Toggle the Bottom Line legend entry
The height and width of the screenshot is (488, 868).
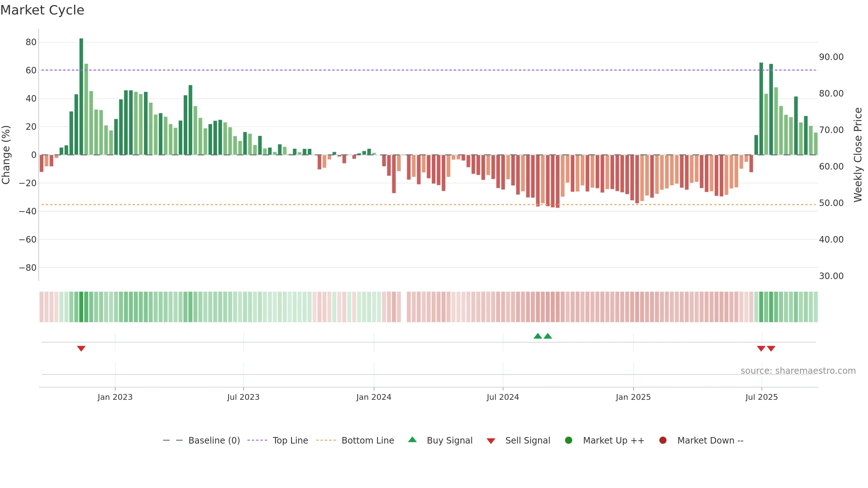[355, 440]
